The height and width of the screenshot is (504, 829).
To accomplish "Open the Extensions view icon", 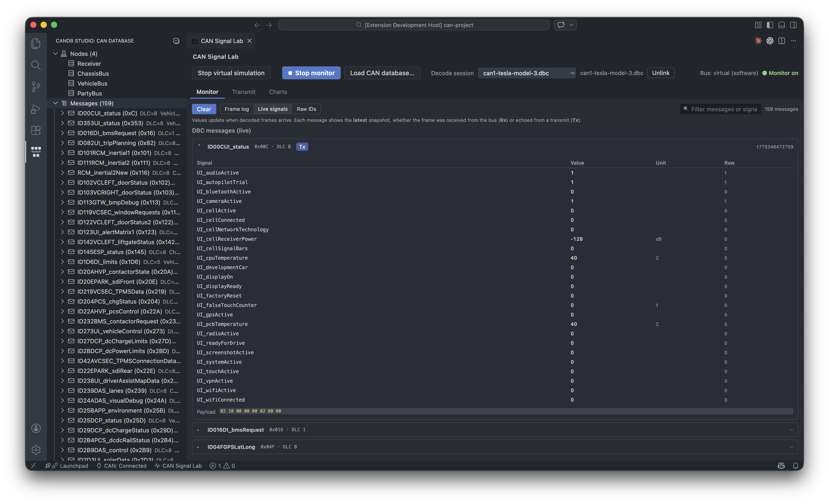I will point(36,130).
